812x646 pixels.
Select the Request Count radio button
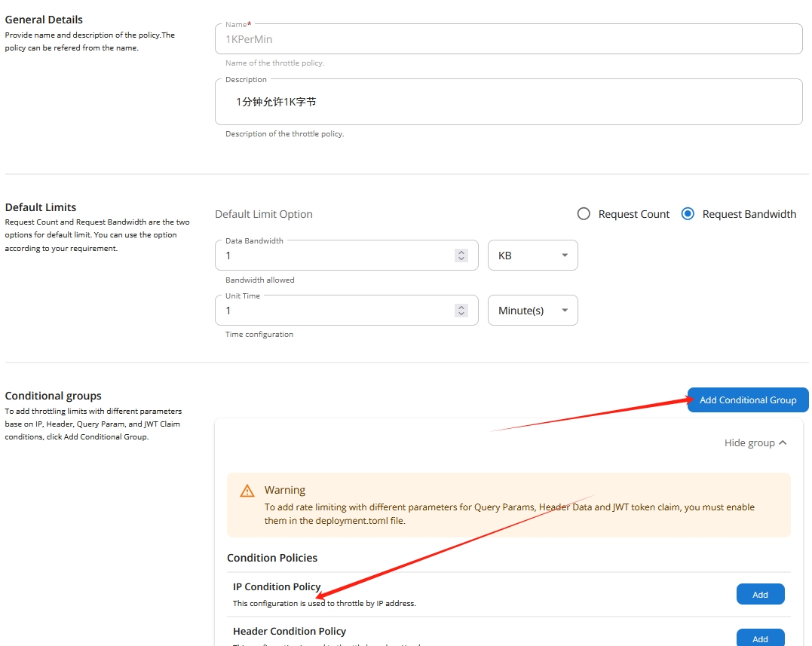point(584,214)
